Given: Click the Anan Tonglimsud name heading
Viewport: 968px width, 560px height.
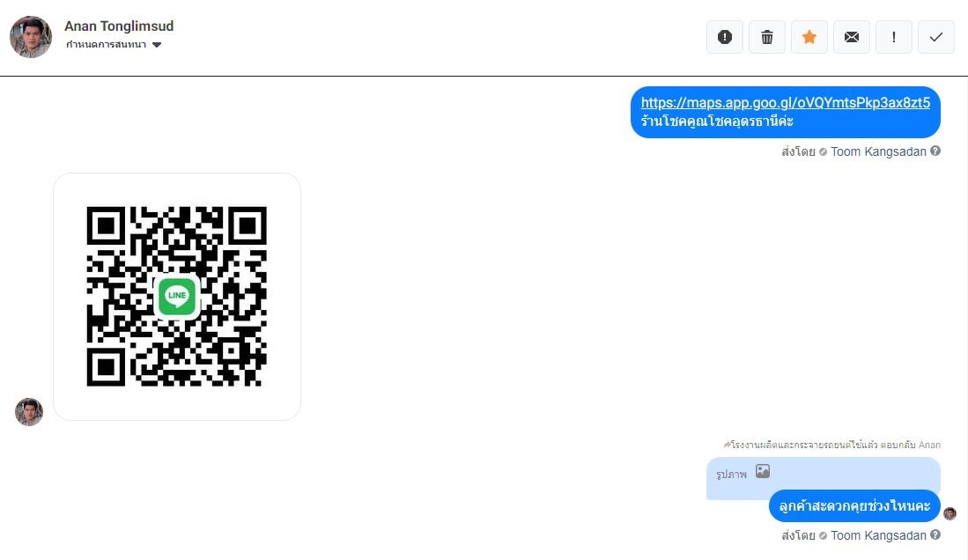Looking at the screenshot, I should coord(119,26).
